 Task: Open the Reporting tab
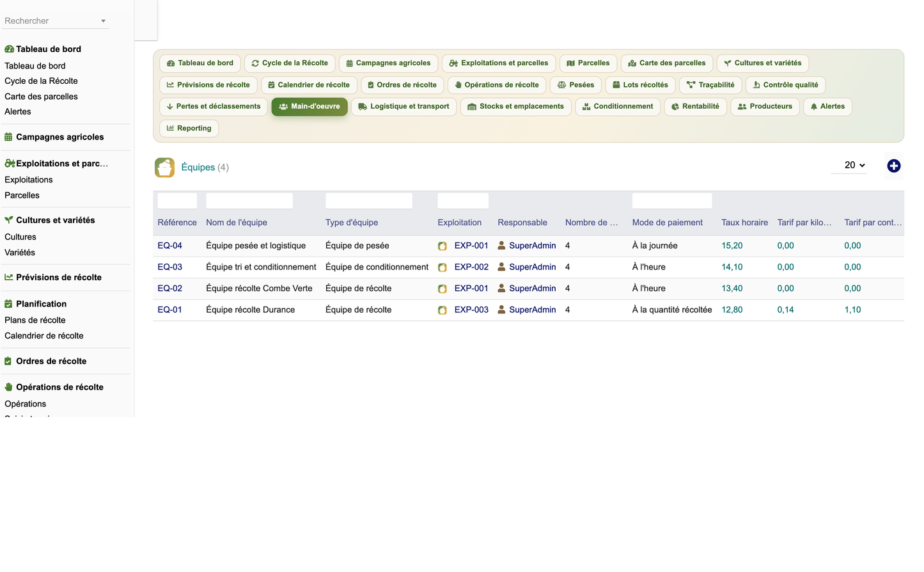tap(189, 129)
